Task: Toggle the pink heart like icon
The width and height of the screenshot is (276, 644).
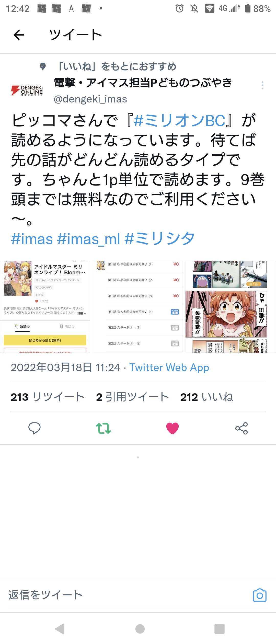Action: pos(172,428)
